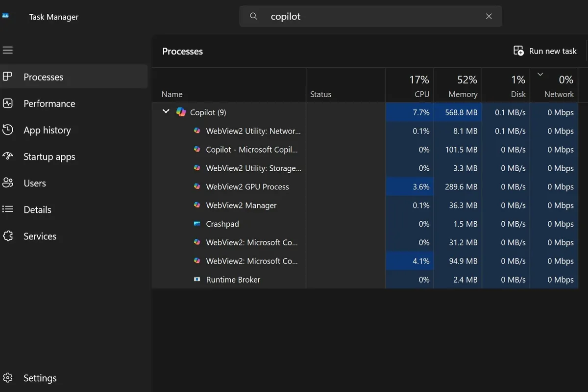Select the Crashpad process
Screen dimensions: 588x392
pos(365,224)
